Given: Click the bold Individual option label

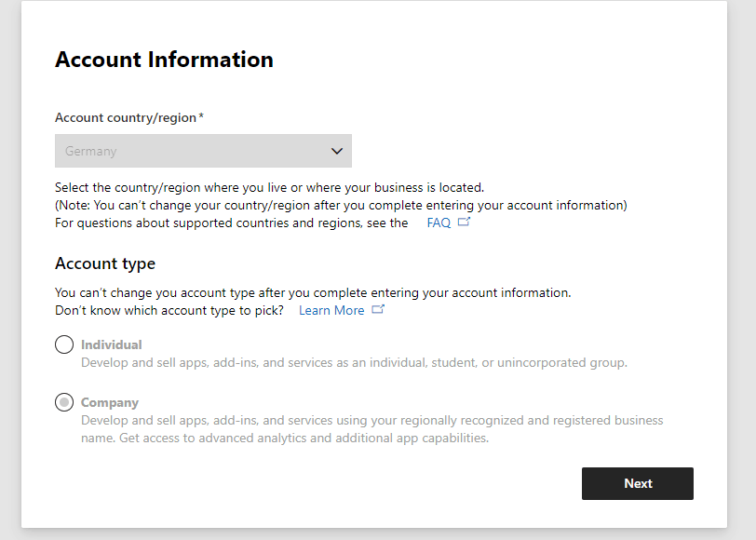Looking at the screenshot, I should [x=112, y=345].
